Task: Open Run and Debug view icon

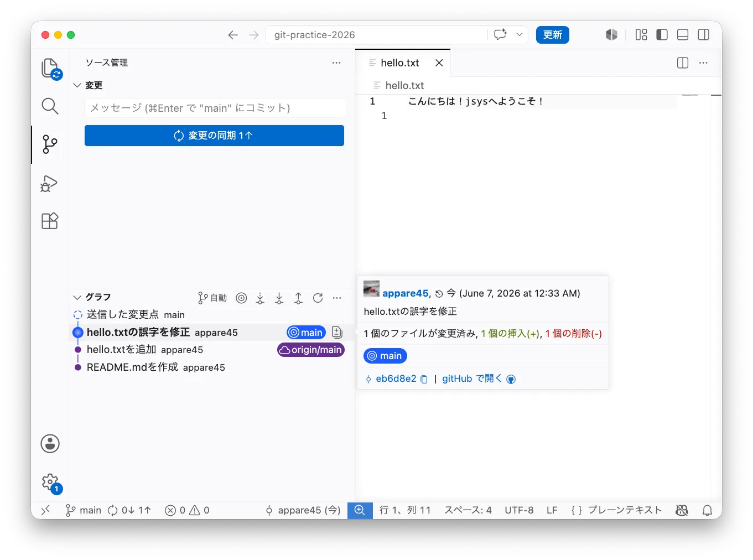Action: tap(49, 183)
